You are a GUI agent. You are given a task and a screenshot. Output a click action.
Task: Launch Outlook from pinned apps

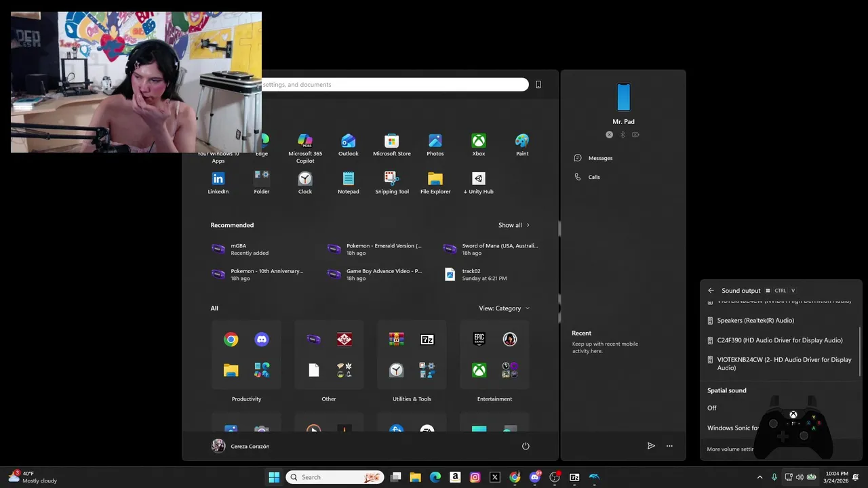(x=349, y=145)
